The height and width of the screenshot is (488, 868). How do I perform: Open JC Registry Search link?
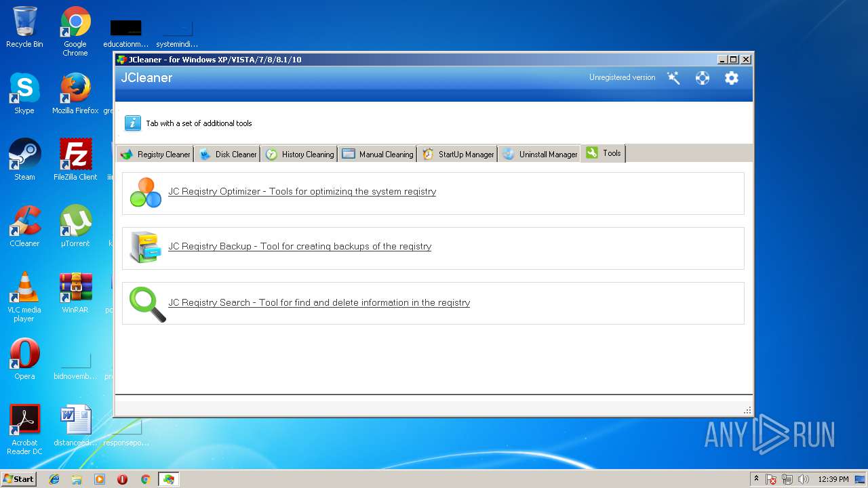(319, 302)
